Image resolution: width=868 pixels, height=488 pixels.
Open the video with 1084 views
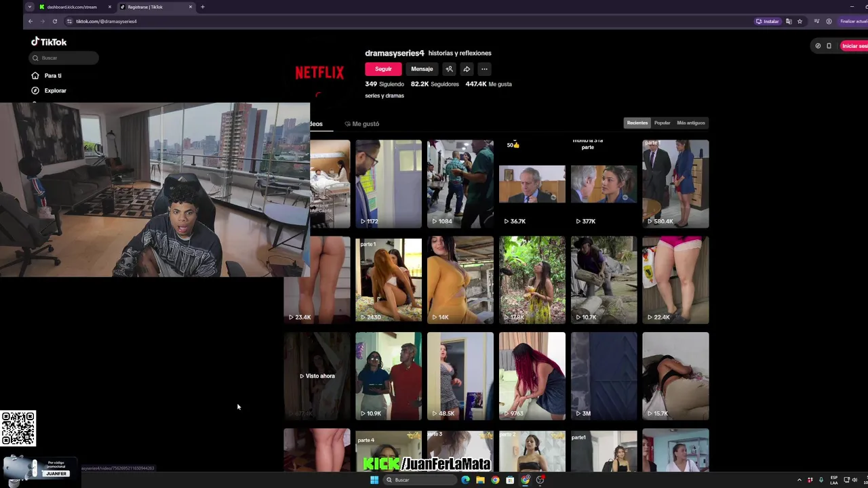[x=460, y=184]
